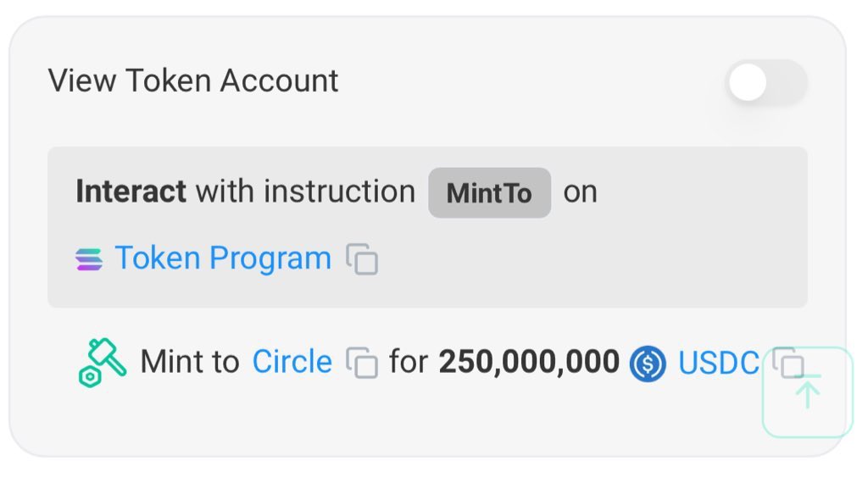Click the 'Mint to' text
Screen dimensions: 868x489
(190, 362)
